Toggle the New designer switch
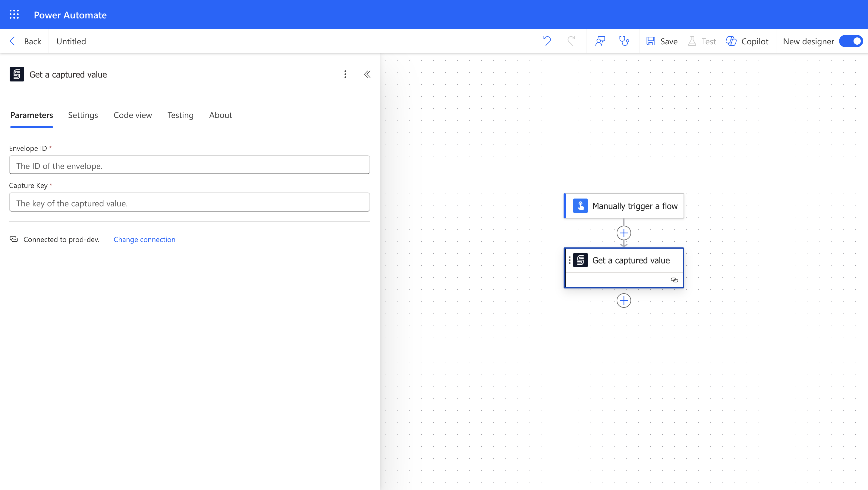The width and height of the screenshot is (868, 490). tap(851, 41)
